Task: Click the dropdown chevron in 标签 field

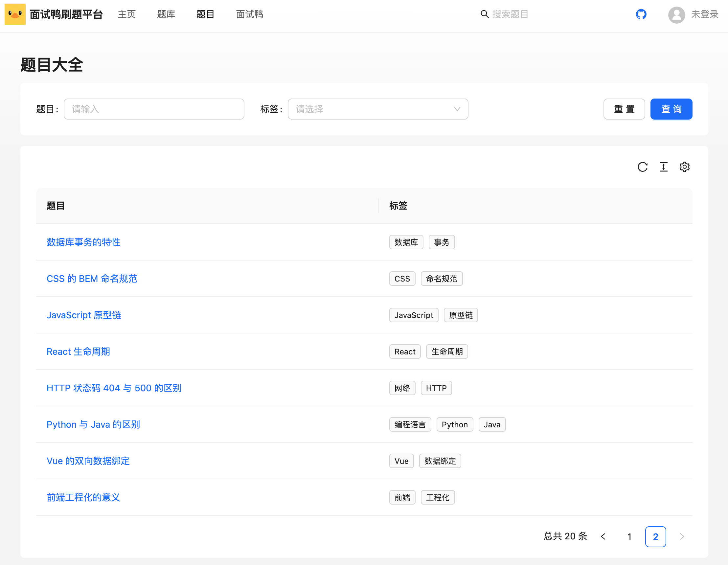Action: pyautogui.click(x=457, y=109)
